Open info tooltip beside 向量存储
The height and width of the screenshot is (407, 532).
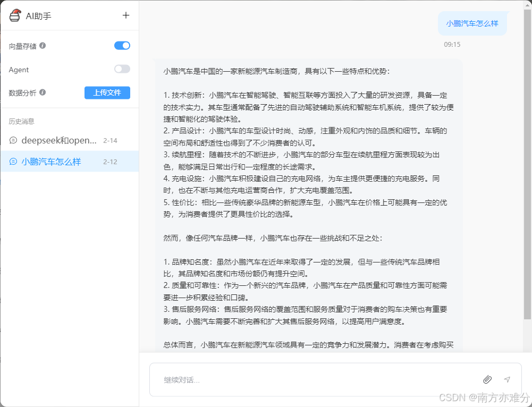(43, 46)
